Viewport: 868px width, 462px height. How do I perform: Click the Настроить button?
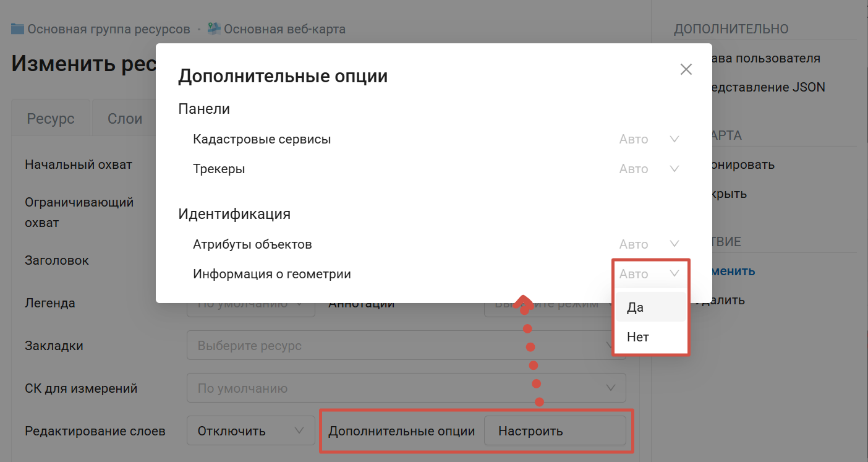pyautogui.click(x=555, y=431)
